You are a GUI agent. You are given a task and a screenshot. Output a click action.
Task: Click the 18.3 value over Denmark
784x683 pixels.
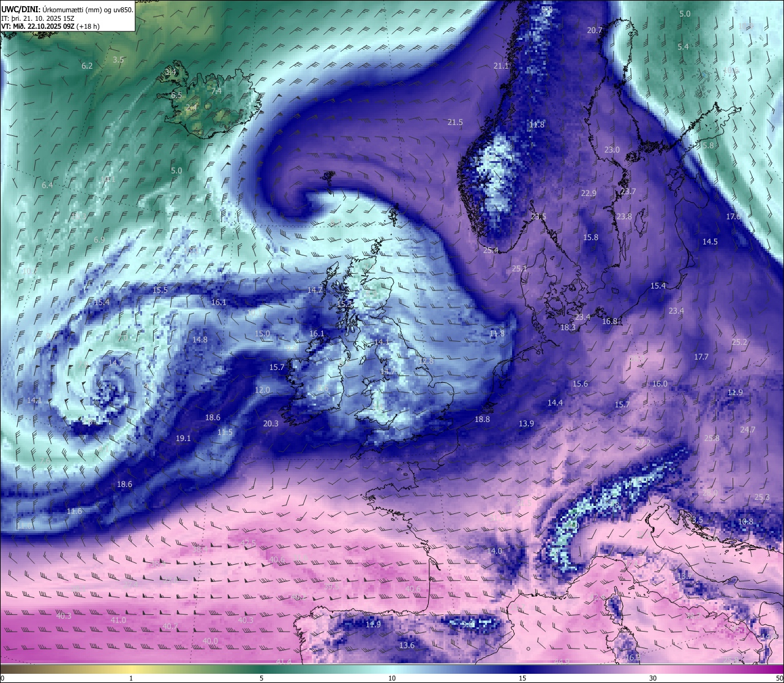click(x=568, y=327)
